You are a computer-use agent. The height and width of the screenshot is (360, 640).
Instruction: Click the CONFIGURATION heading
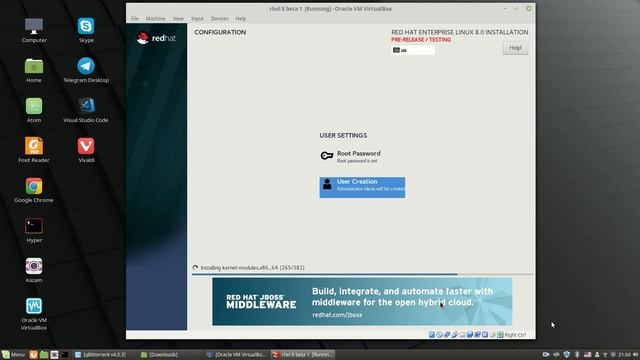coord(220,32)
